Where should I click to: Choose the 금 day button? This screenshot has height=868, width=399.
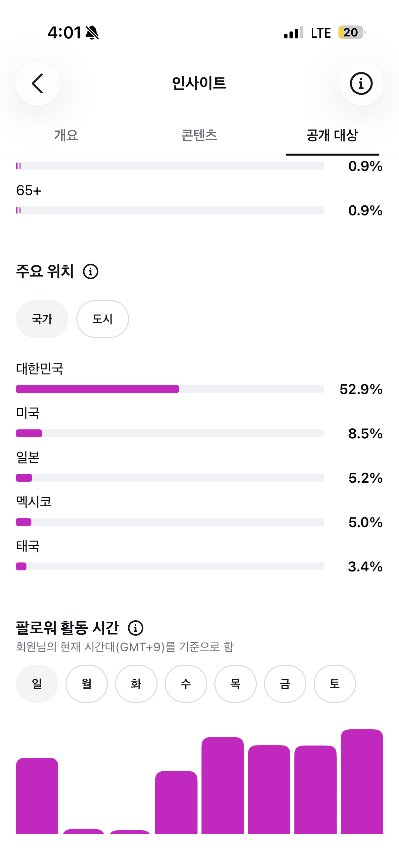point(285,683)
